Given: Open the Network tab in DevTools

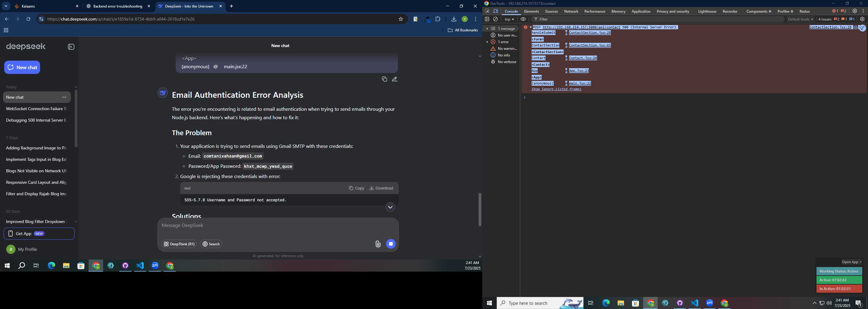Looking at the screenshot, I should point(571,11).
